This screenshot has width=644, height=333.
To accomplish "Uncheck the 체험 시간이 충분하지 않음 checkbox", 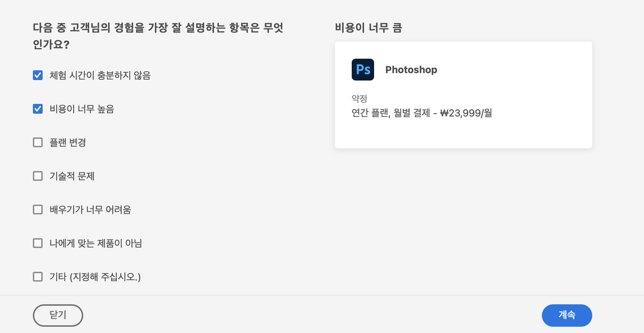I will [x=38, y=75].
